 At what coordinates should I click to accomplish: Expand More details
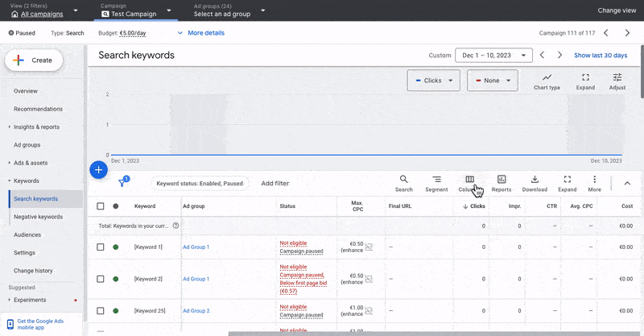coord(200,33)
